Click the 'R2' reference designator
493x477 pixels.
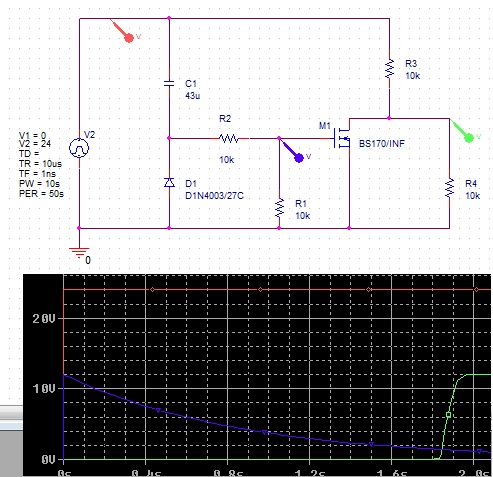pyautogui.click(x=225, y=119)
